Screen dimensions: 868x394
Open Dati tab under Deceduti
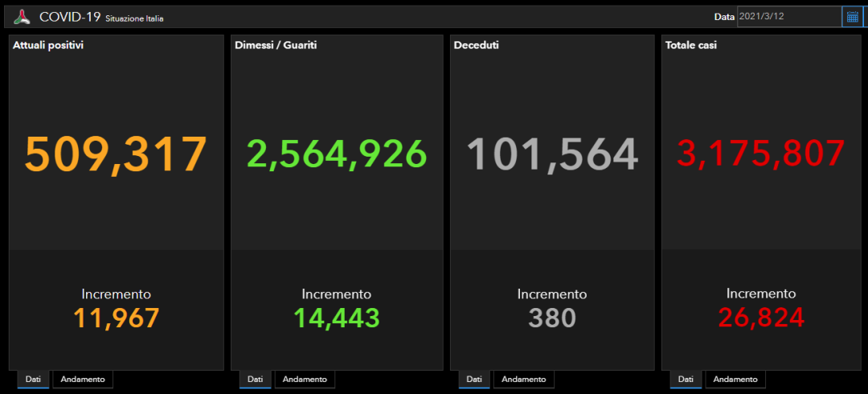pos(474,380)
